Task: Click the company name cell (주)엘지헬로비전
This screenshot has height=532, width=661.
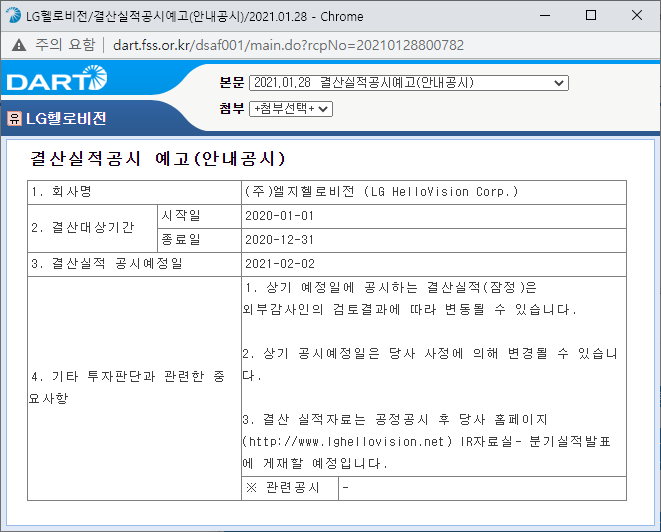Action: pos(434,192)
